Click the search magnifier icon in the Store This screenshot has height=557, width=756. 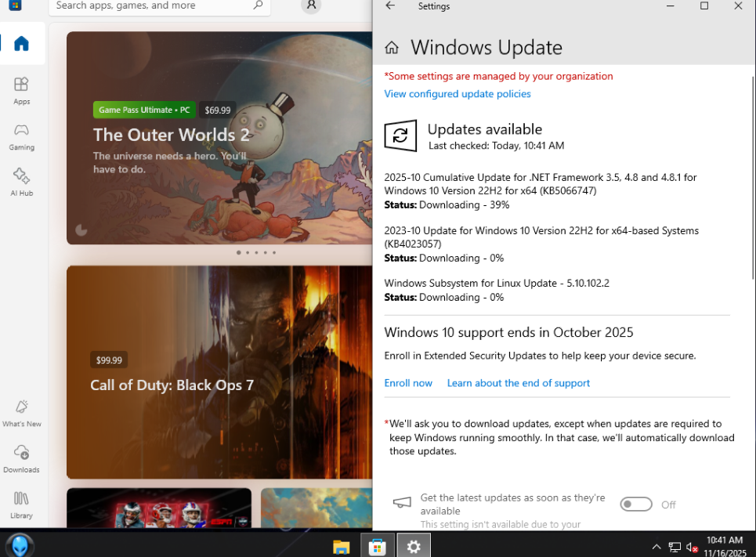click(x=258, y=5)
